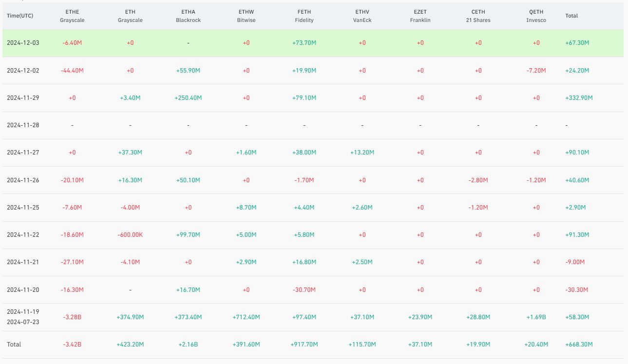Click the +8.70M Bitwise value
The width and height of the screenshot is (628, 364).
tap(246, 208)
